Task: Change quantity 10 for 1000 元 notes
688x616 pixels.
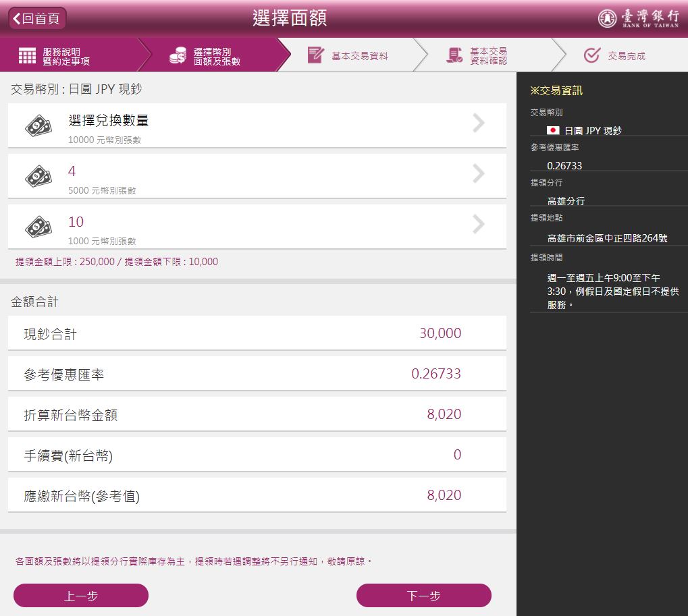Action: pyautogui.click(x=257, y=227)
